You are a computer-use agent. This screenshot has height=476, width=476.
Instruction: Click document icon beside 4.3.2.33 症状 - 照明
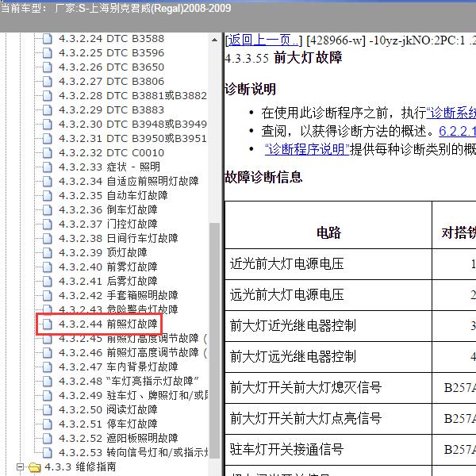click(x=47, y=167)
